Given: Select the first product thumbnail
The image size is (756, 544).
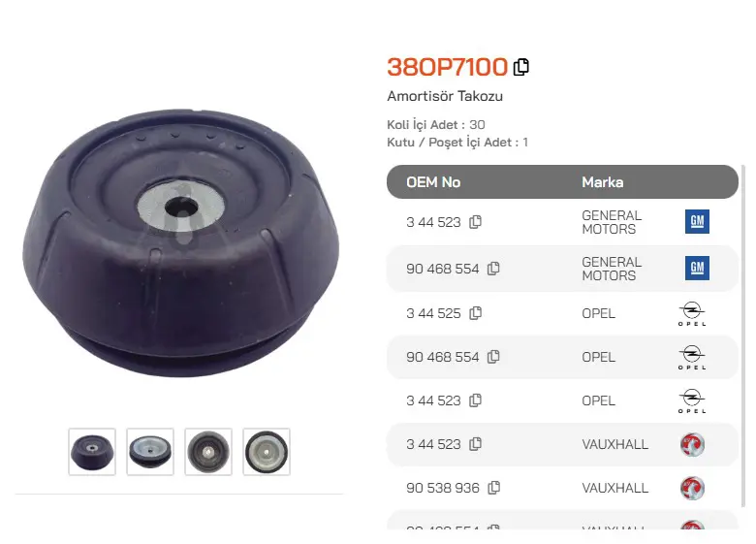Looking at the screenshot, I should click(92, 452).
